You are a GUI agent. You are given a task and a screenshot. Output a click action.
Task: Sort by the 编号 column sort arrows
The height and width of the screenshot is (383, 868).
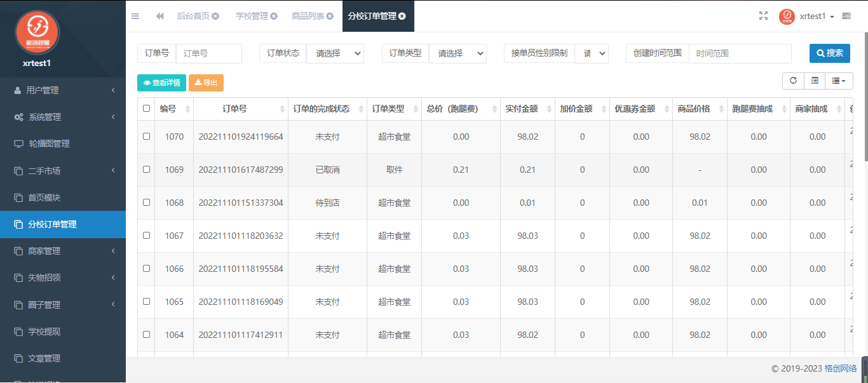click(x=187, y=109)
